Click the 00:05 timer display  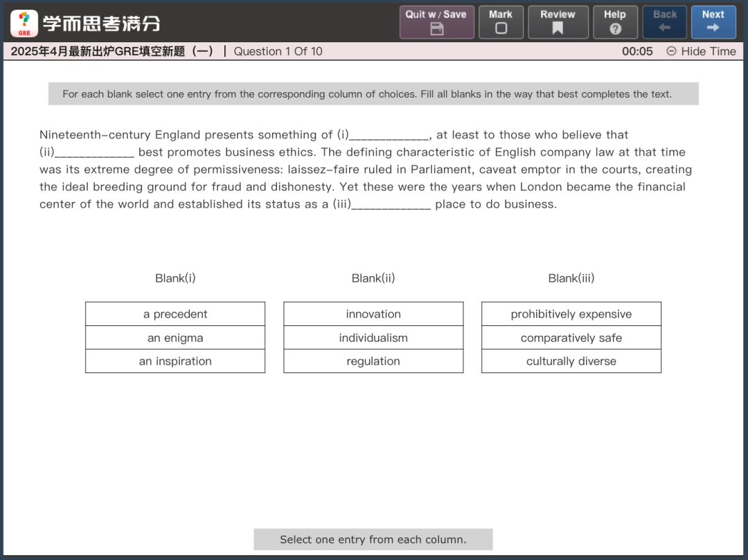click(x=637, y=51)
